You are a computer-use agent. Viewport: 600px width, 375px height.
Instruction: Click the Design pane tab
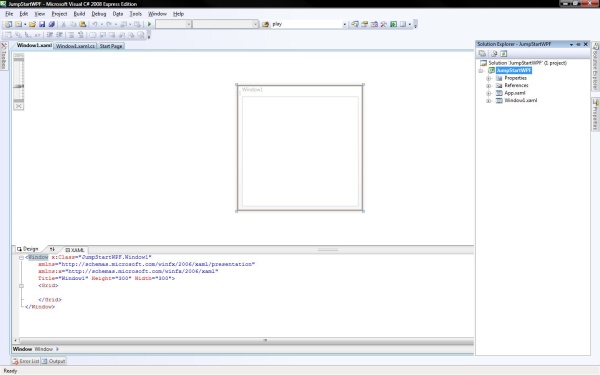(x=28, y=249)
